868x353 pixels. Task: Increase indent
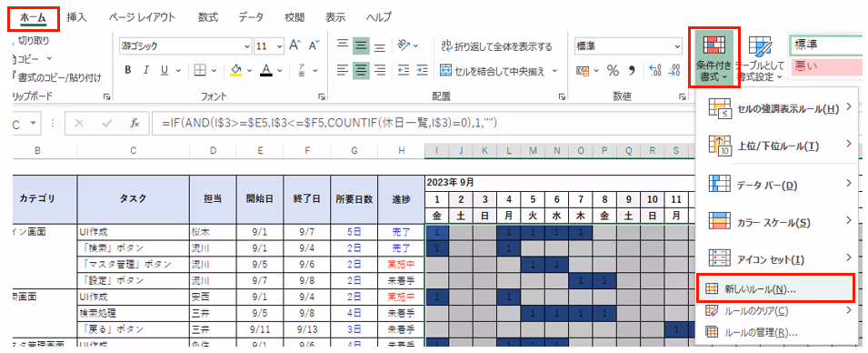pos(423,70)
